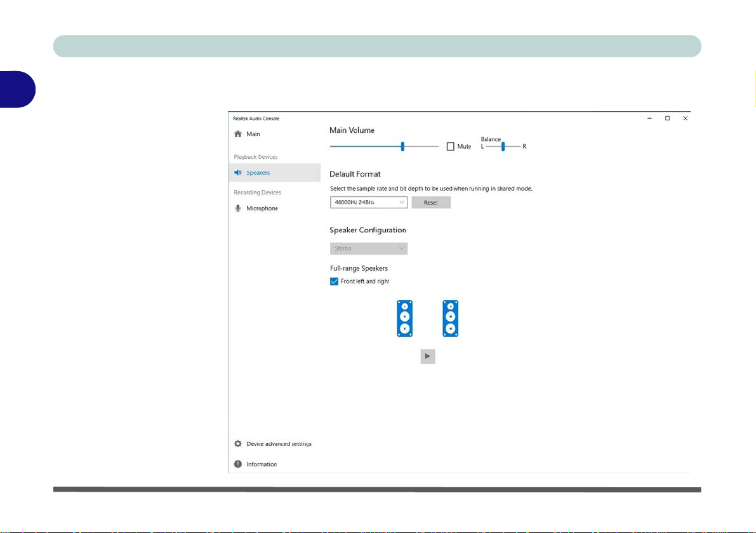
Task: Test the left front speaker icon
Action: (404, 318)
